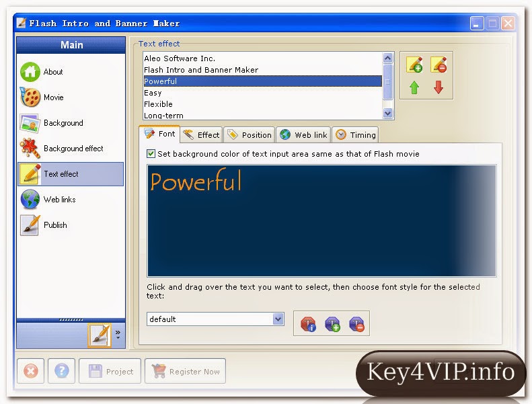Click inside the dark blue text input area
Image resolution: width=532 pixels, height=404 pixels.
pos(321,220)
